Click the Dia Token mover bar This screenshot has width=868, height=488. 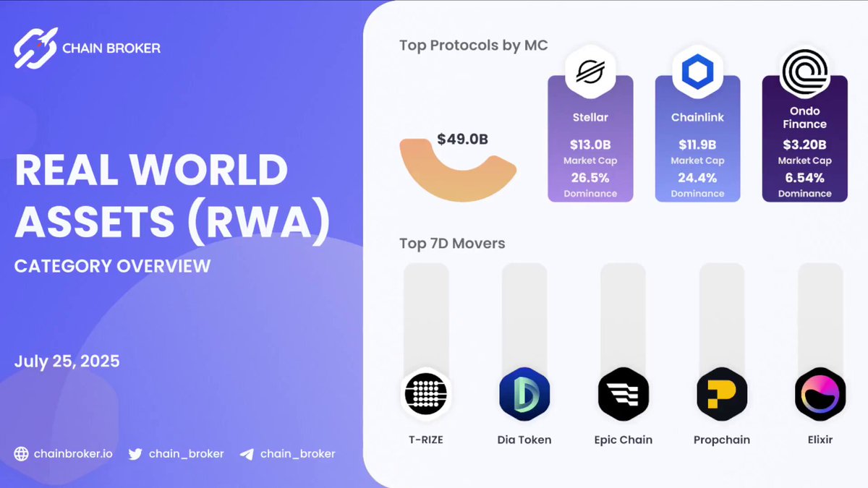tap(524, 318)
